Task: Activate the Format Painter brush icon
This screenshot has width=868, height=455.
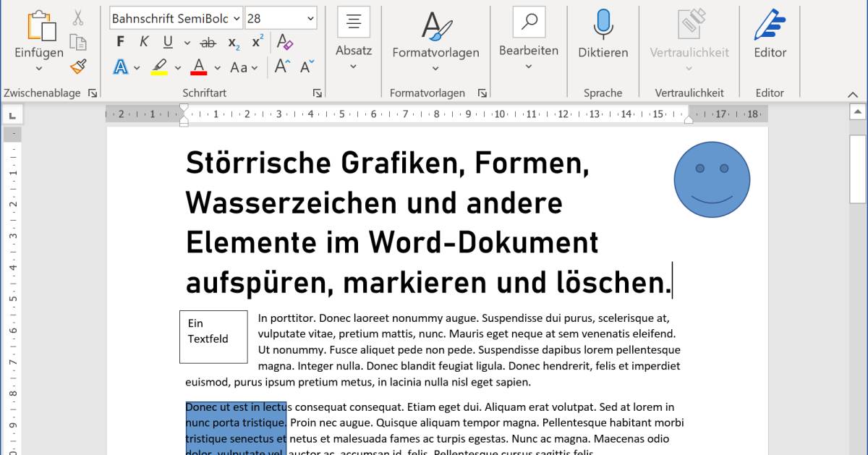Action: (77, 67)
